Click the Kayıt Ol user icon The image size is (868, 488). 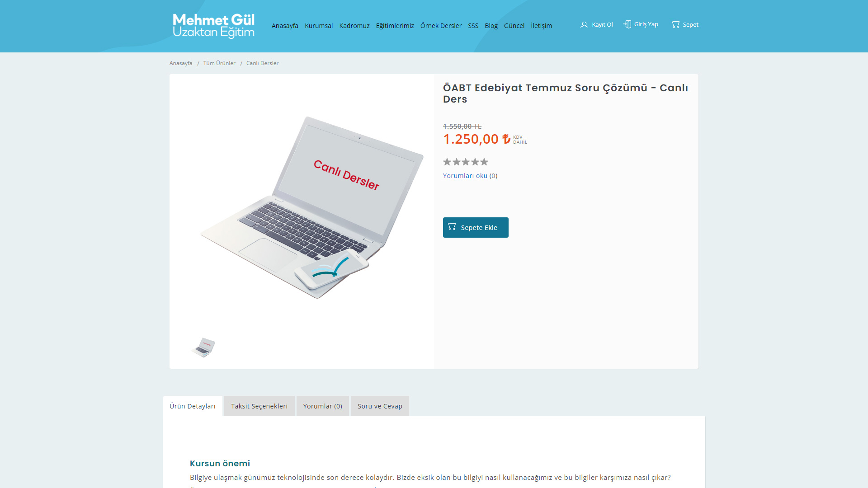(584, 25)
